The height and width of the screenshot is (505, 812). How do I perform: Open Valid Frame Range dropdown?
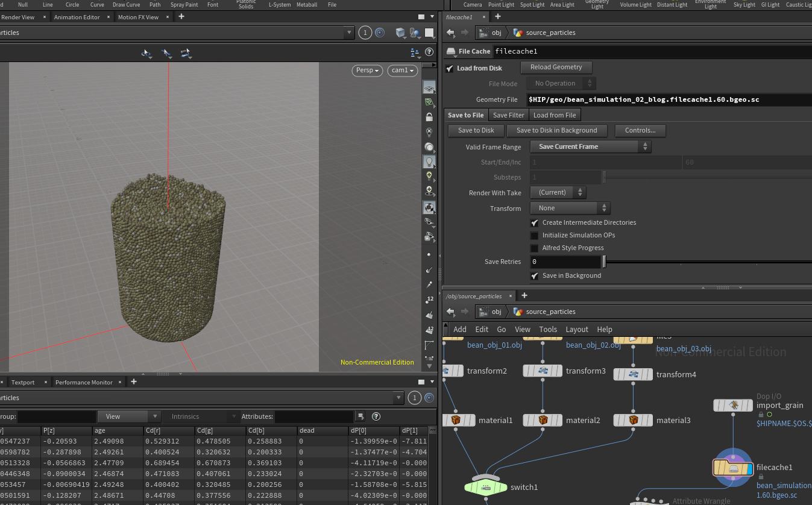pyautogui.click(x=590, y=146)
